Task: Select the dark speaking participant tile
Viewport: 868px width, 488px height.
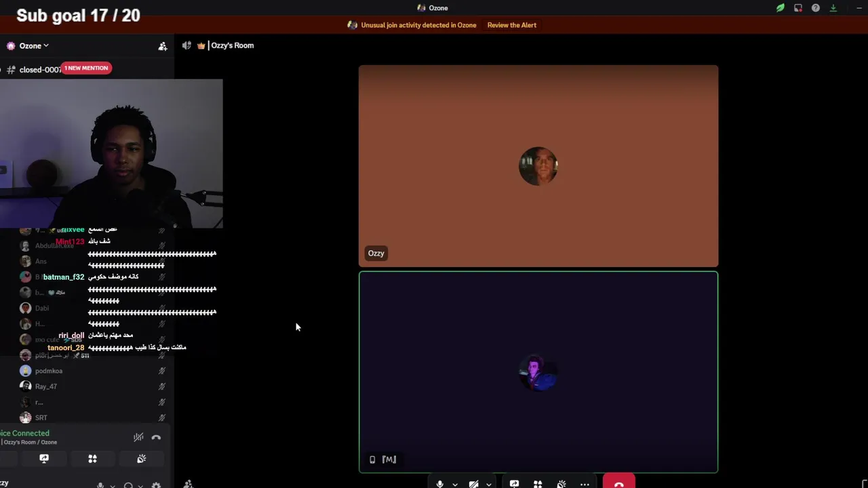Action: (538, 372)
